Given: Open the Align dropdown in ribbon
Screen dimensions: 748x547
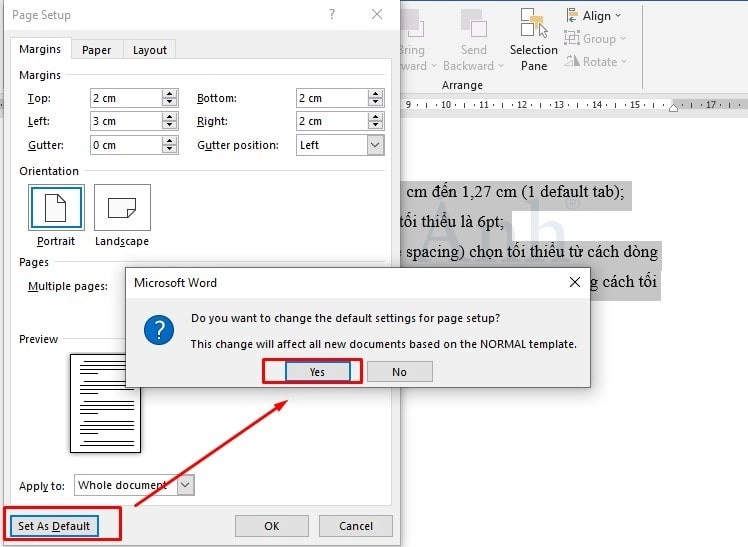Looking at the screenshot, I should (594, 16).
